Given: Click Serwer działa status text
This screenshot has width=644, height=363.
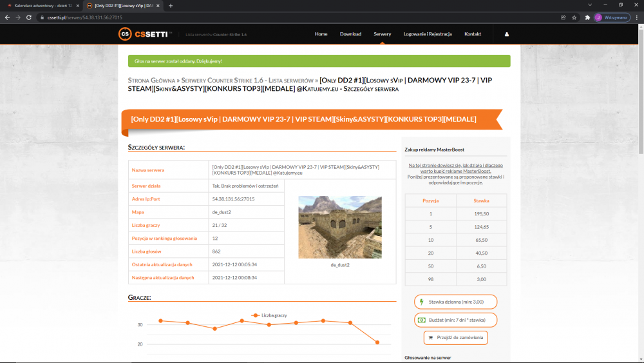Looking at the screenshot, I should click(x=245, y=186).
